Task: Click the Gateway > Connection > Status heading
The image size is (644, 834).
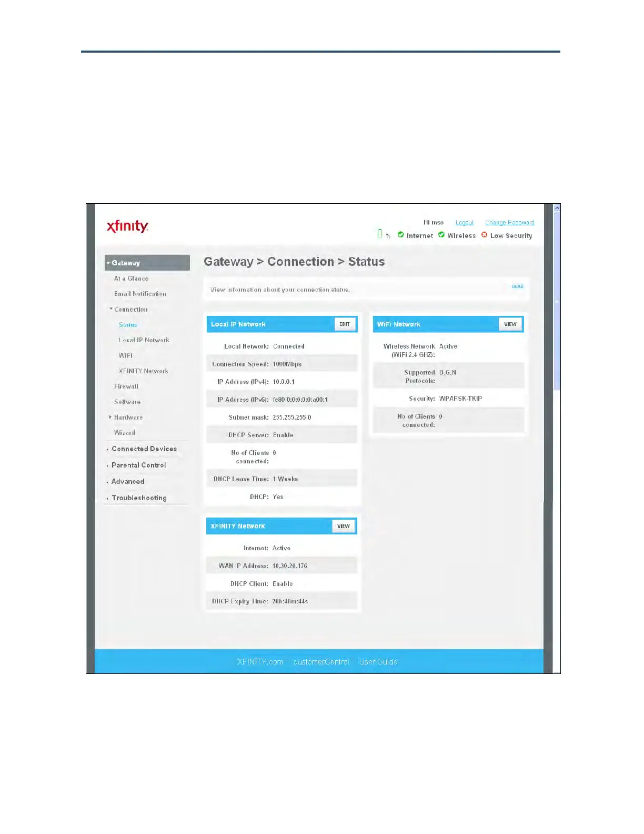Action: click(294, 262)
